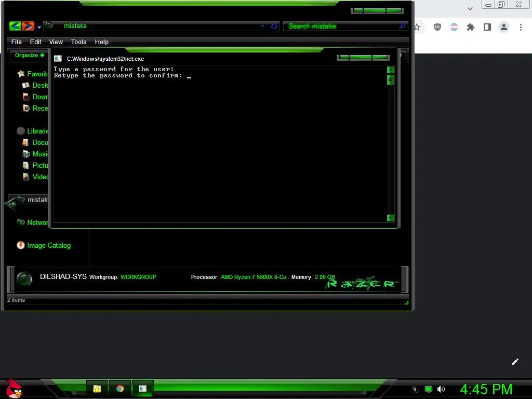The image size is (532, 399).
Task: Open Music library
Action: pyautogui.click(x=35, y=154)
